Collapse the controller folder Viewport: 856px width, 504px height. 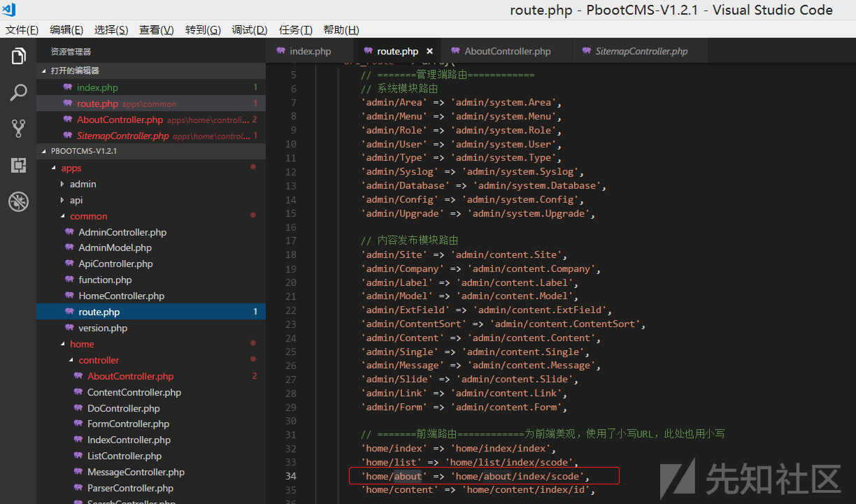[71, 361]
